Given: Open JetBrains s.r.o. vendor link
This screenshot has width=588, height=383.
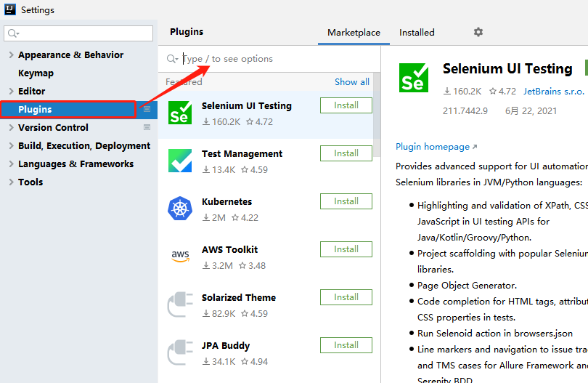Looking at the screenshot, I should (553, 92).
